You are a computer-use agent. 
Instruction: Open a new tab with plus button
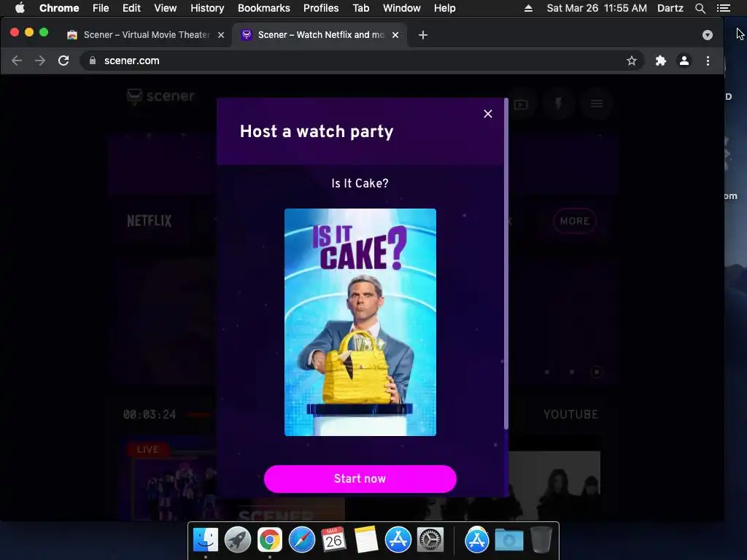422,35
